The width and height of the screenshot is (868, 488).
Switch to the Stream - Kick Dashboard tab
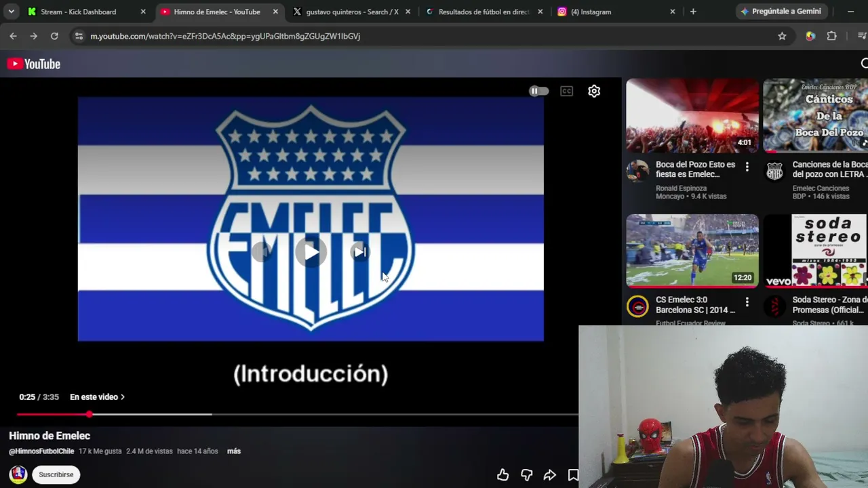click(x=86, y=12)
